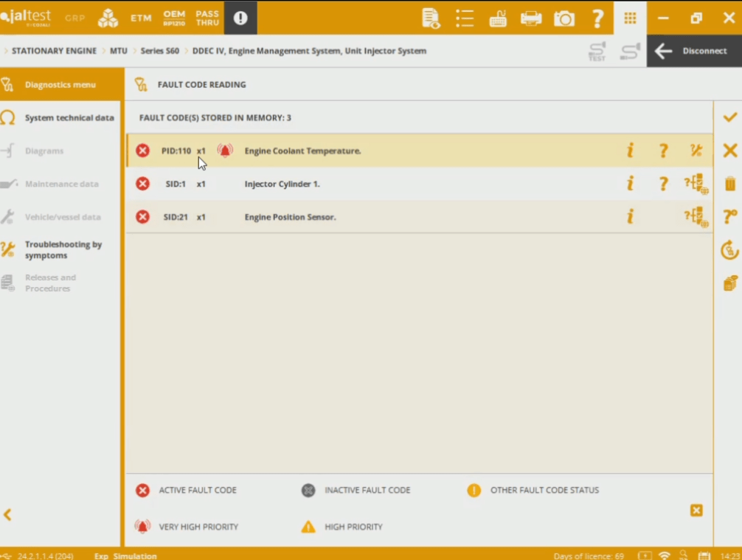Open info for Engine Coolant Temperature fault
Image resolution: width=742 pixels, height=560 pixels.
pyautogui.click(x=630, y=151)
